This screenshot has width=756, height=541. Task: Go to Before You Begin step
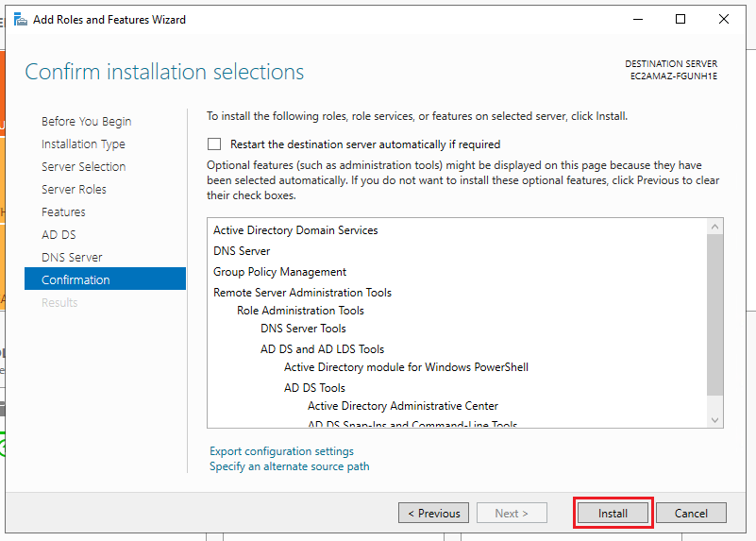(x=86, y=122)
